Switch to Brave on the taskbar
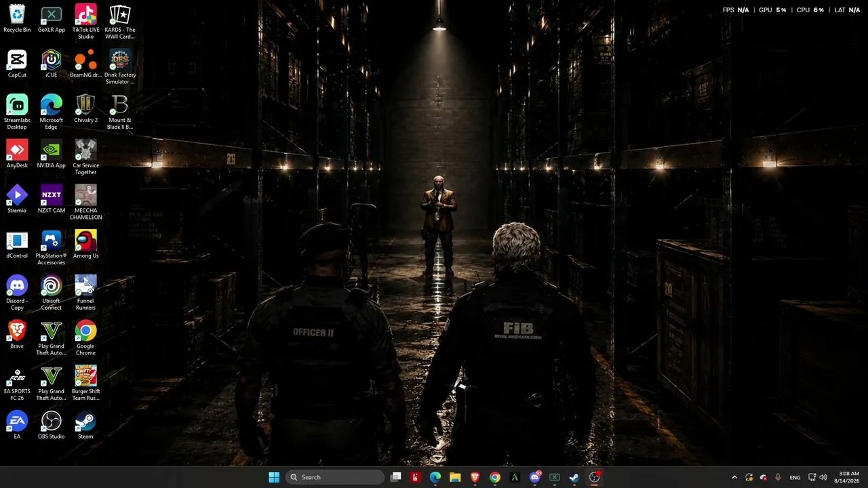The width and height of the screenshot is (868, 488). [x=475, y=477]
